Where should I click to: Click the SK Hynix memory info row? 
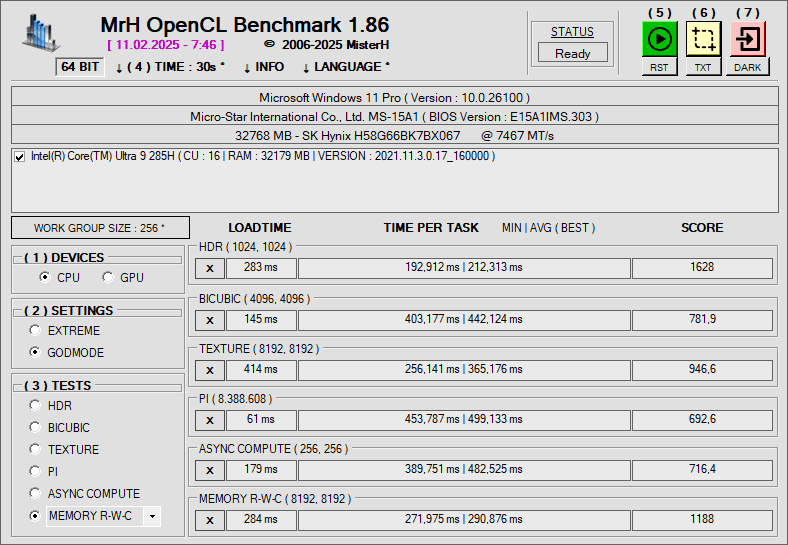pos(395,135)
